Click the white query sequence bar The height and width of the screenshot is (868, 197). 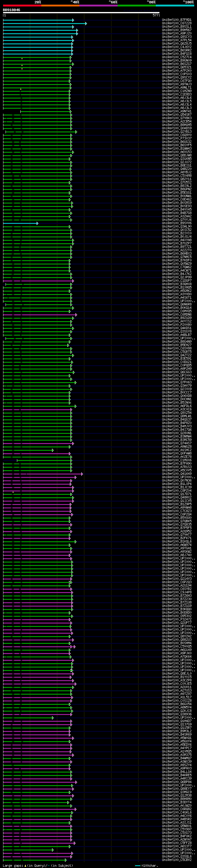[x=81, y=12]
